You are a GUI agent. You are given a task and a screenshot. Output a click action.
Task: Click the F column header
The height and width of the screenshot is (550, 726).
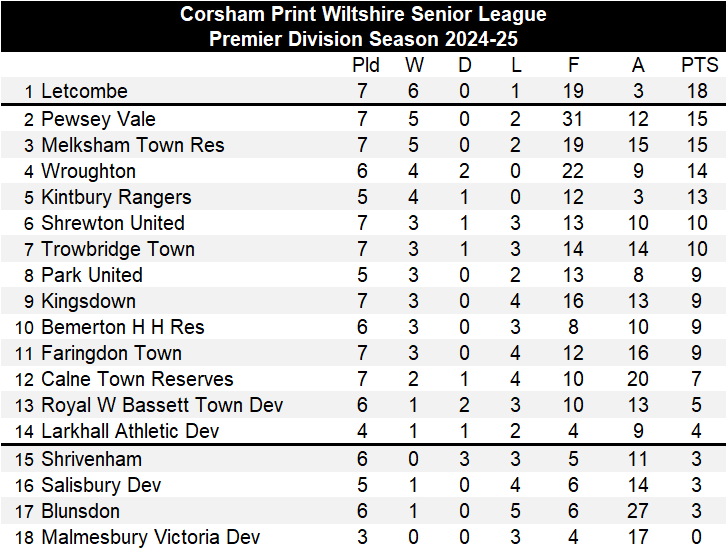coord(573,66)
